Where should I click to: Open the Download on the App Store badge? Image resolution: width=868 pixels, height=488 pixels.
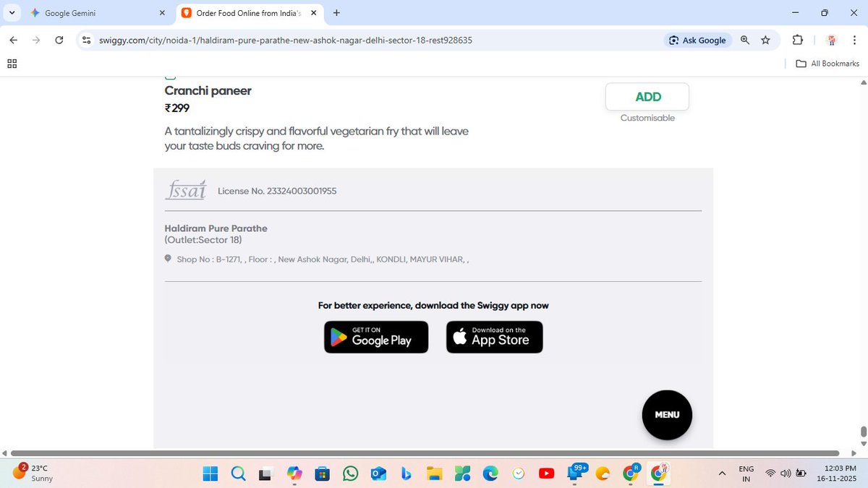coord(495,337)
